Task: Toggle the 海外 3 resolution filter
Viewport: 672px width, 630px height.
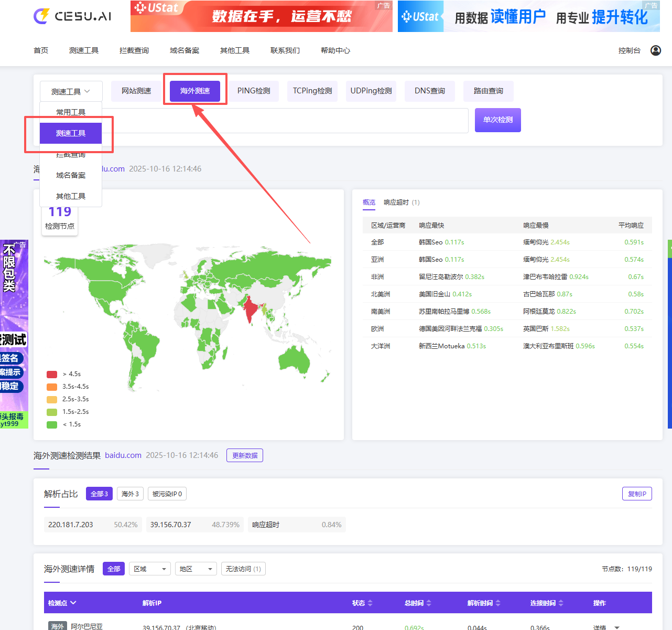Action: click(130, 494)
